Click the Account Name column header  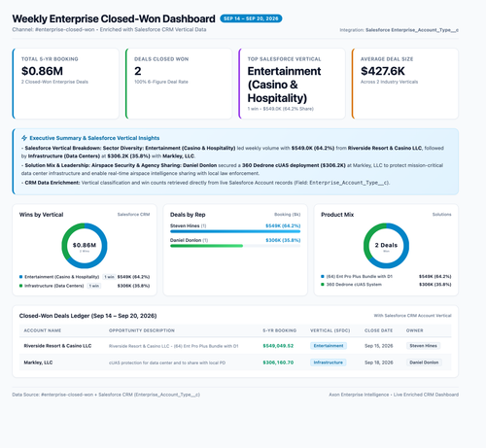[x=43, y=330]
